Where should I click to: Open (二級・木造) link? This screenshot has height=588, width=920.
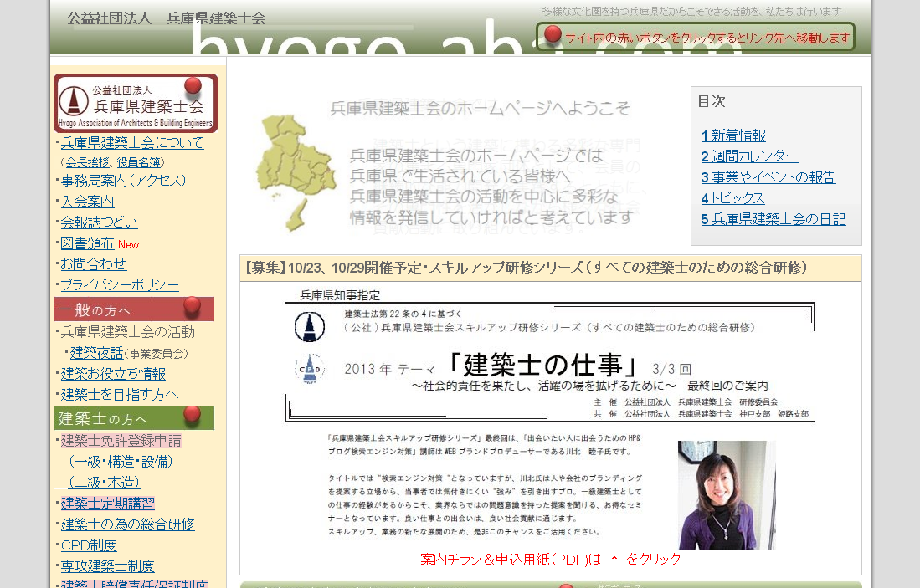(x=105, y=483)
